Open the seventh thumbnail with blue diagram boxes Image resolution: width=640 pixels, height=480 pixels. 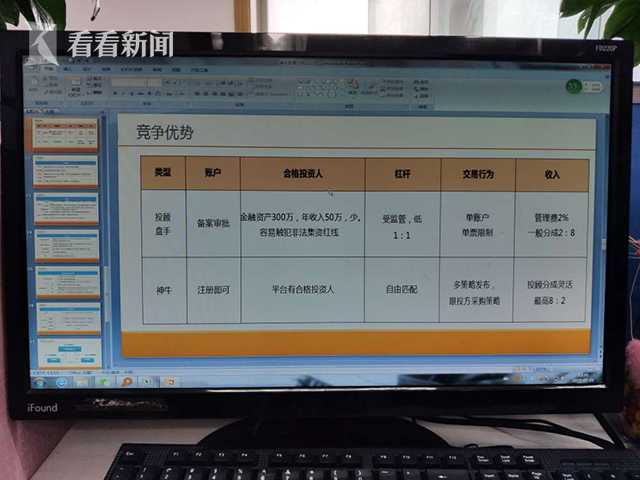[x=69, y=353]
